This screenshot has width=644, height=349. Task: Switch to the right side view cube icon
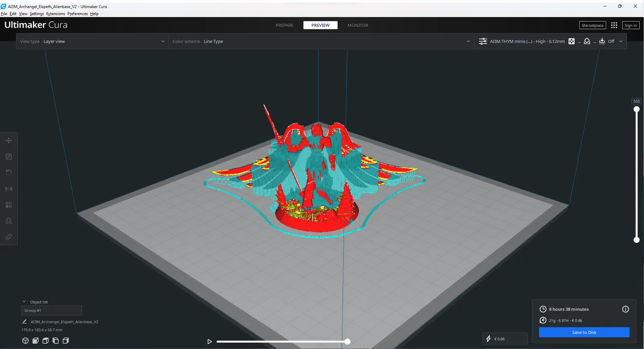[66, 341]
